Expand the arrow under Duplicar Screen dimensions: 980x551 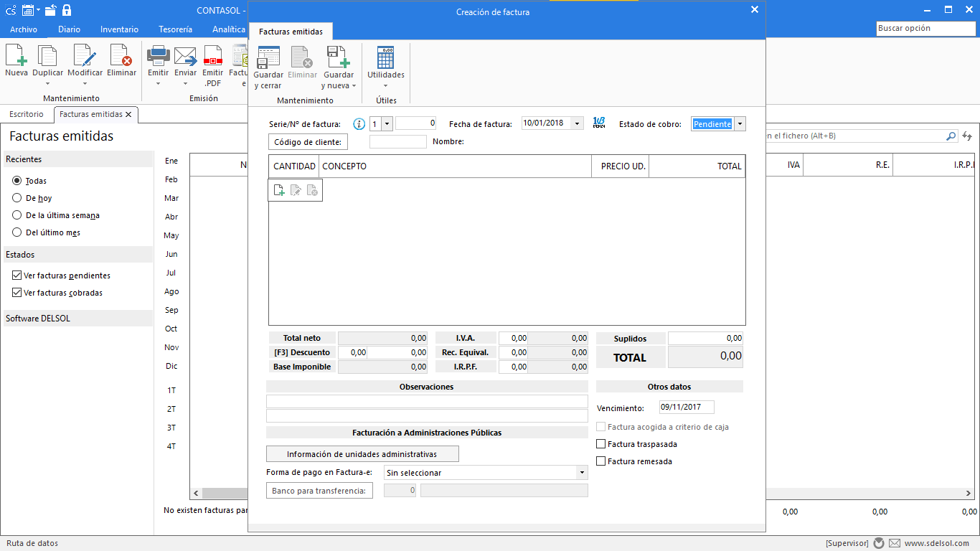[x=47, y=84]
